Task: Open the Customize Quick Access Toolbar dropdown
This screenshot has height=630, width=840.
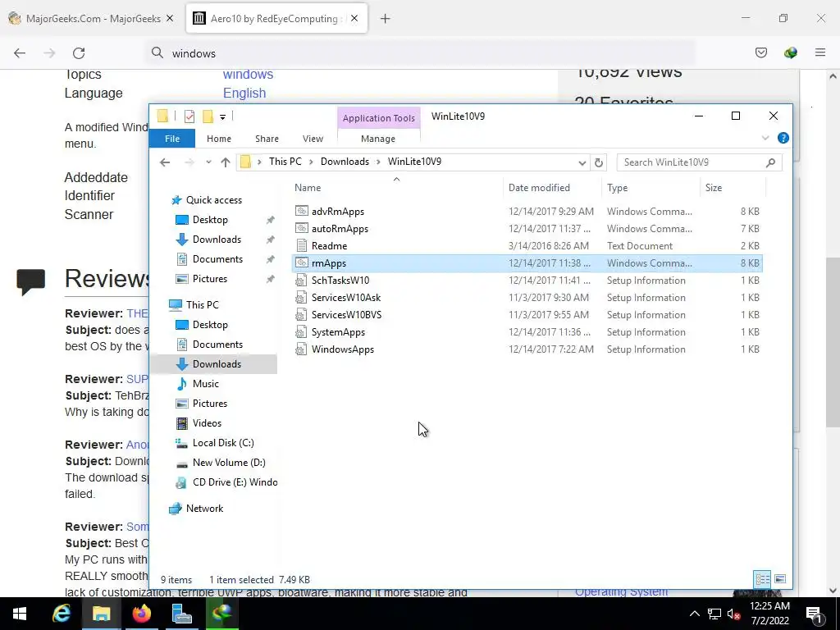Action: (x=222, y=116)
